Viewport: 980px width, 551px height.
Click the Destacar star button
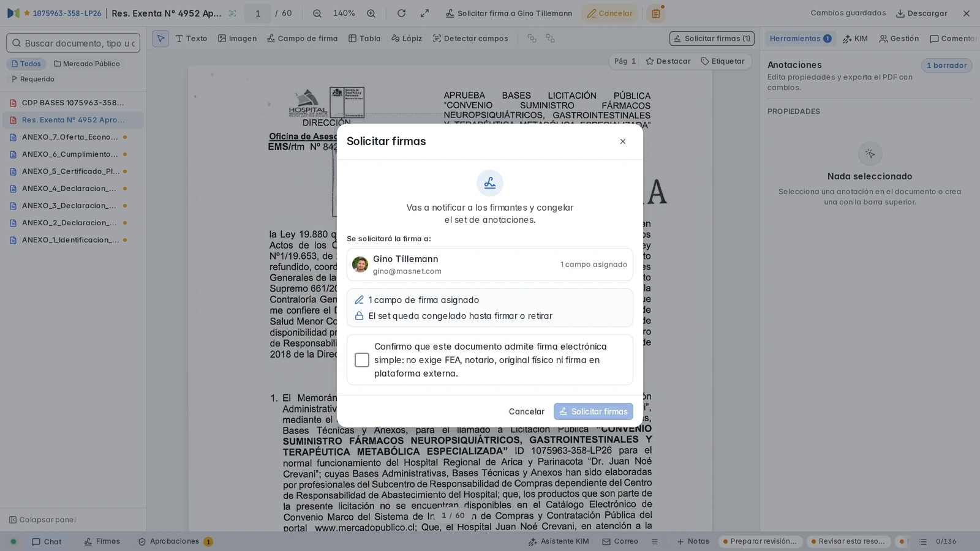pyautogui.click(x=668, y=61)
